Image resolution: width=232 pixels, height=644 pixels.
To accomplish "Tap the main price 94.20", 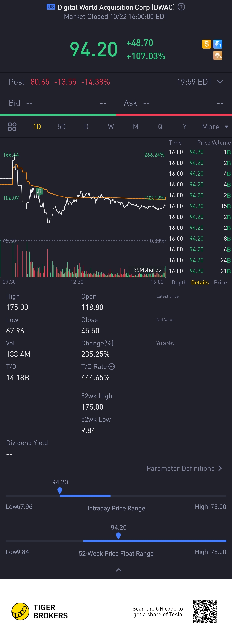I will click(94, 49).
